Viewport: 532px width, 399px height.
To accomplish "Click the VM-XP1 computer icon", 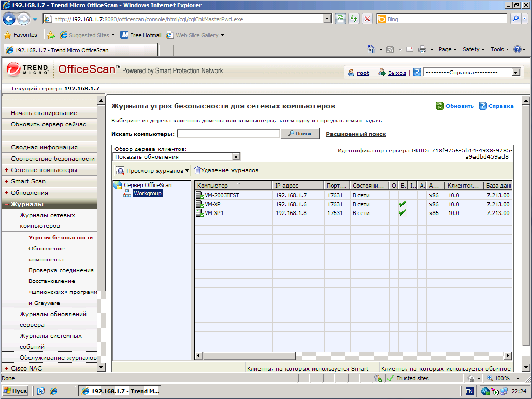I will coord(200,213).
